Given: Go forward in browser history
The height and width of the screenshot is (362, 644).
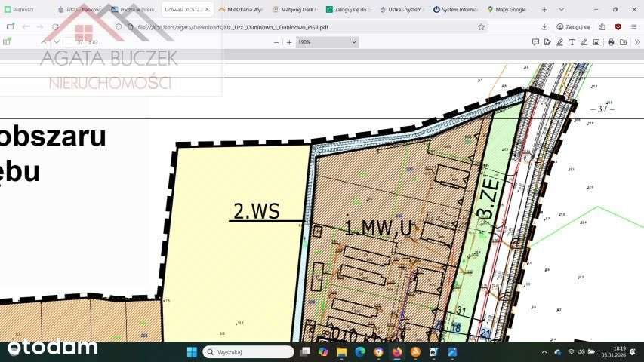Looking at the screenshot, I should coord(40,27).
